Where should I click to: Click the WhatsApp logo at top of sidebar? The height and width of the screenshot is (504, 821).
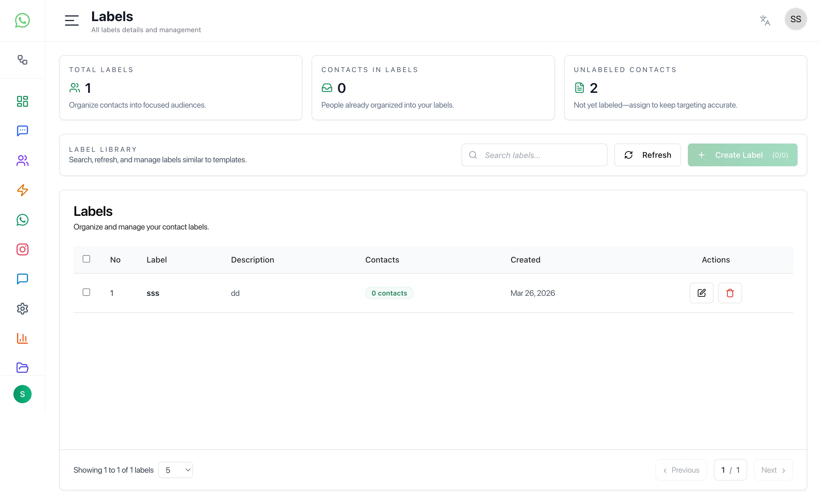tap(22, 20)
